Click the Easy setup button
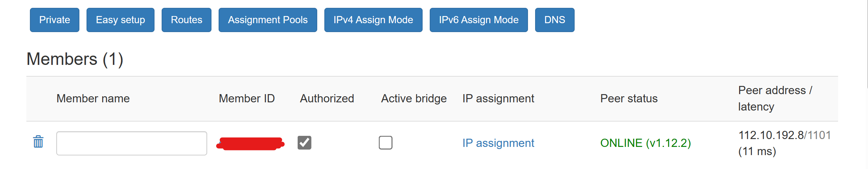 (x=120, y=20)
